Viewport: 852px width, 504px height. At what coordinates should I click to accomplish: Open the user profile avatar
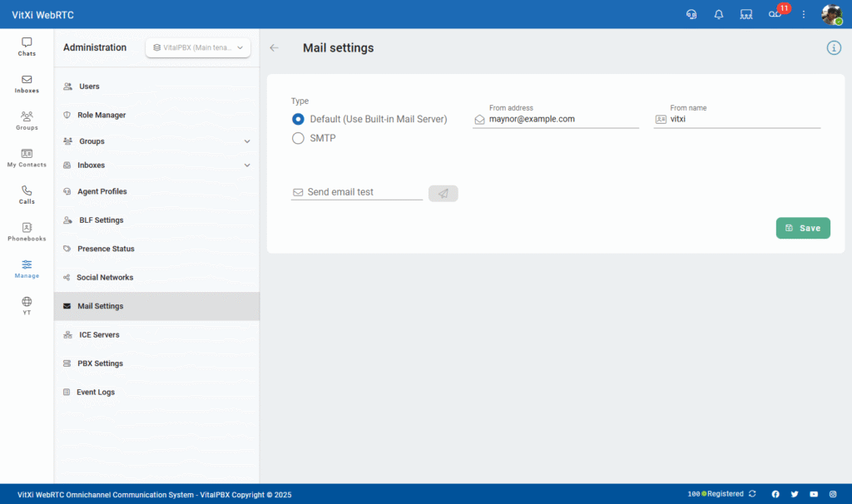point(831,14)
